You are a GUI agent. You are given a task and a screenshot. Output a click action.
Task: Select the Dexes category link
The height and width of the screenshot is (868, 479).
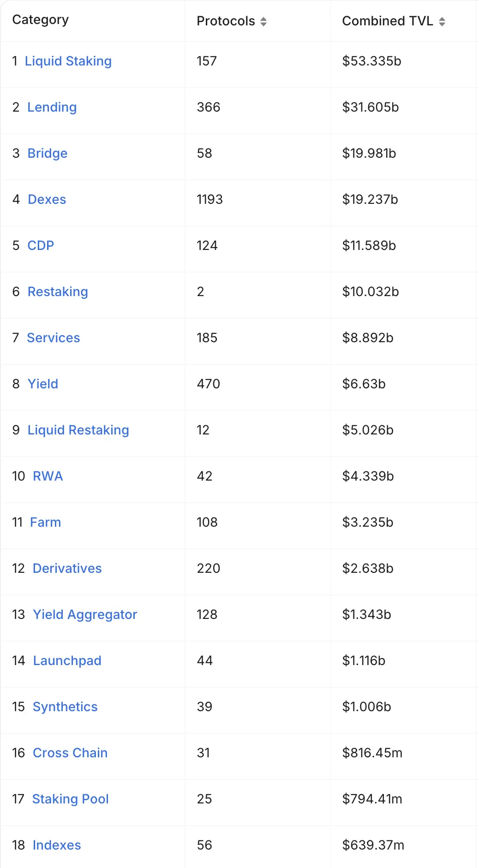47,200
